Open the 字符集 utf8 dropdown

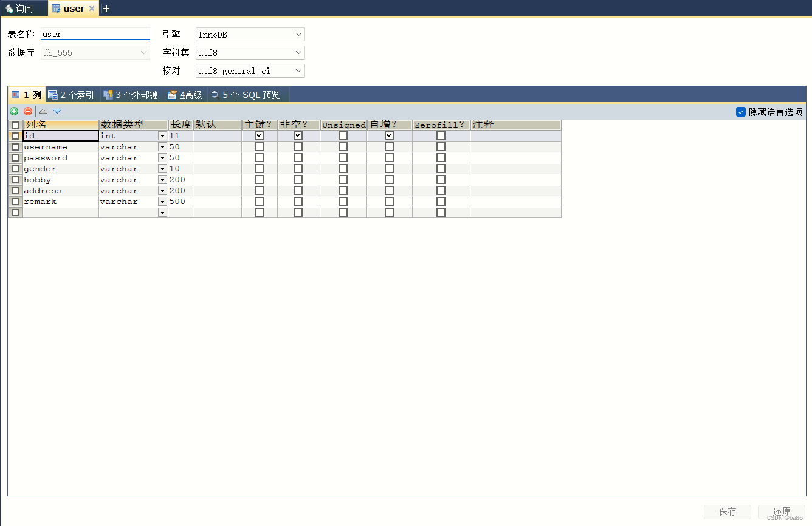point(298,52)
